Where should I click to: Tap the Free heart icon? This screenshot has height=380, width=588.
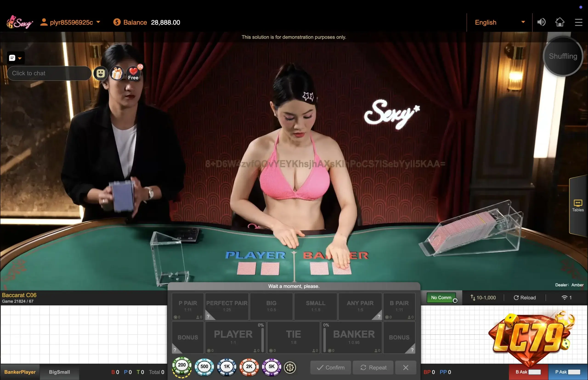[x=133, y=73]
